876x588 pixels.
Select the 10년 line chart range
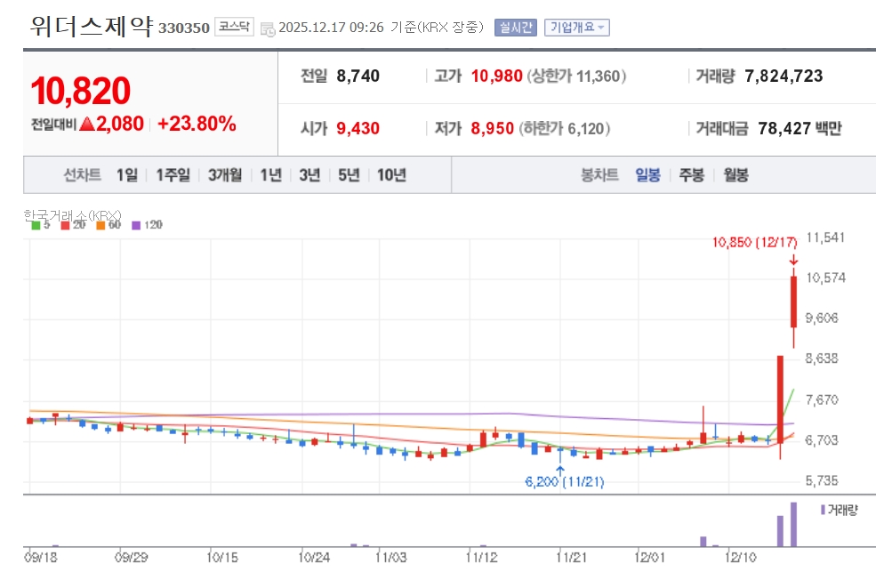(391, 175)
